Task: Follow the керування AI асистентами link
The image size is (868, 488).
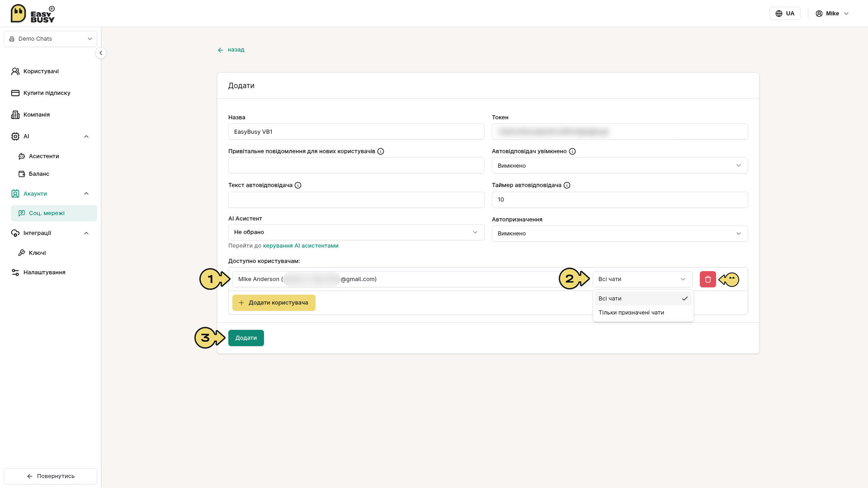Action: coord(301,246)
